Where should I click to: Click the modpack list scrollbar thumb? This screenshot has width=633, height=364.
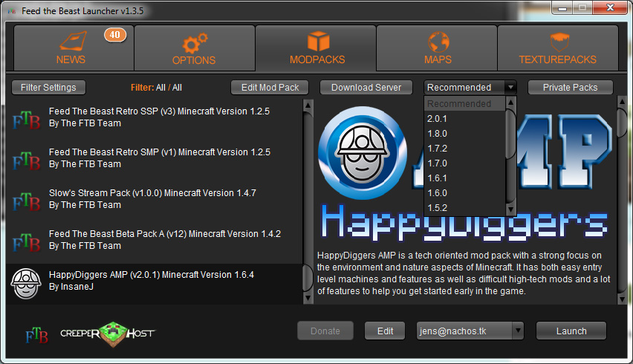pyautogui.click(x=308, y=279)
